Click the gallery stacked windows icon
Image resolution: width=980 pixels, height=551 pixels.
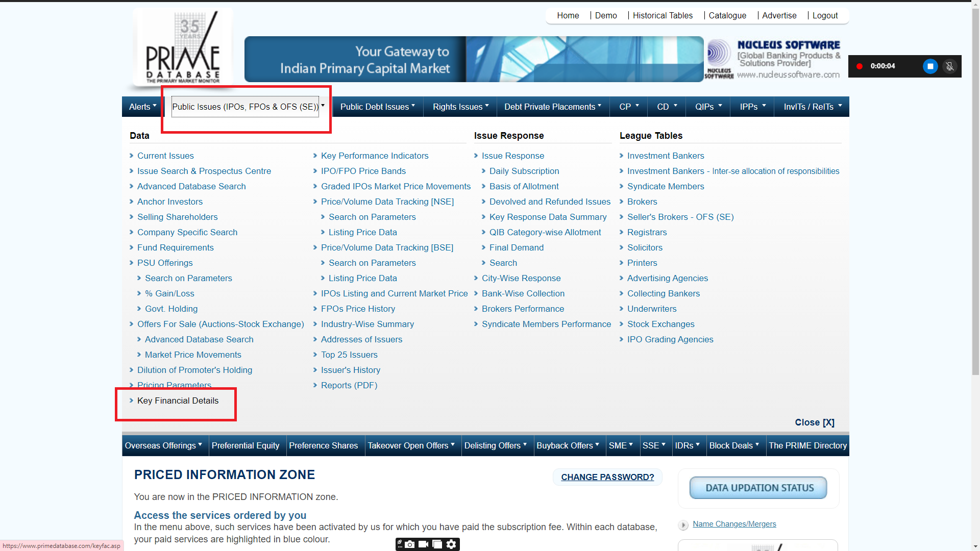coord(437,544)
